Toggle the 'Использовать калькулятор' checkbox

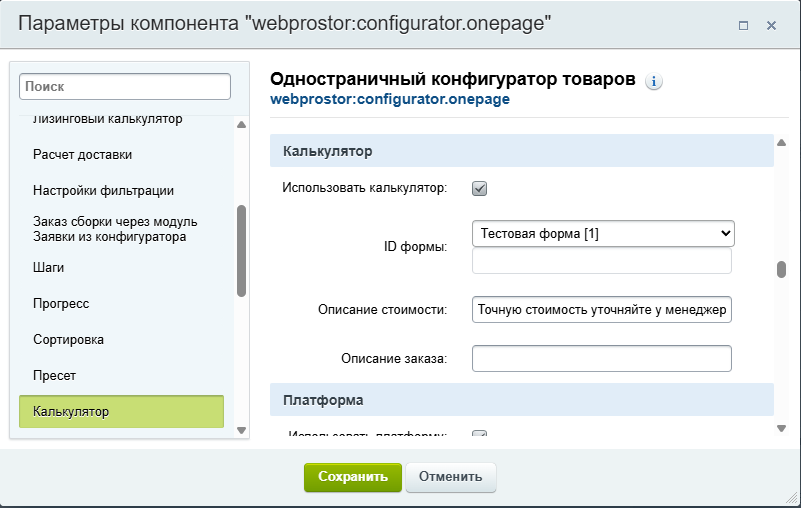(x=479, y=189)
